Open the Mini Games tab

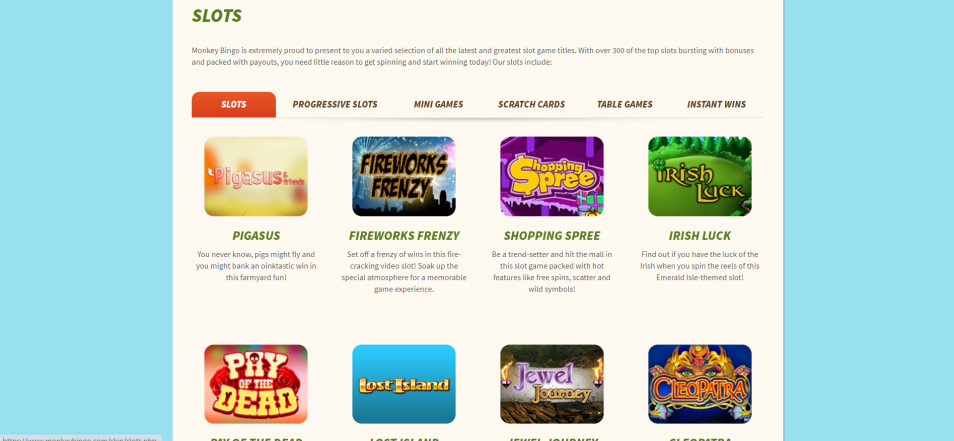[x=438, y=105]
